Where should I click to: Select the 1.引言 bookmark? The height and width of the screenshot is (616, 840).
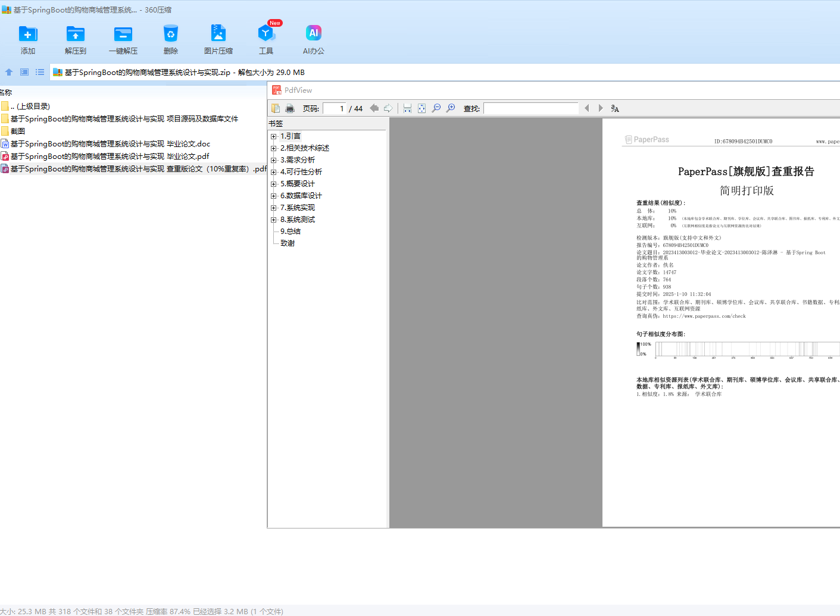coord(291,136)
